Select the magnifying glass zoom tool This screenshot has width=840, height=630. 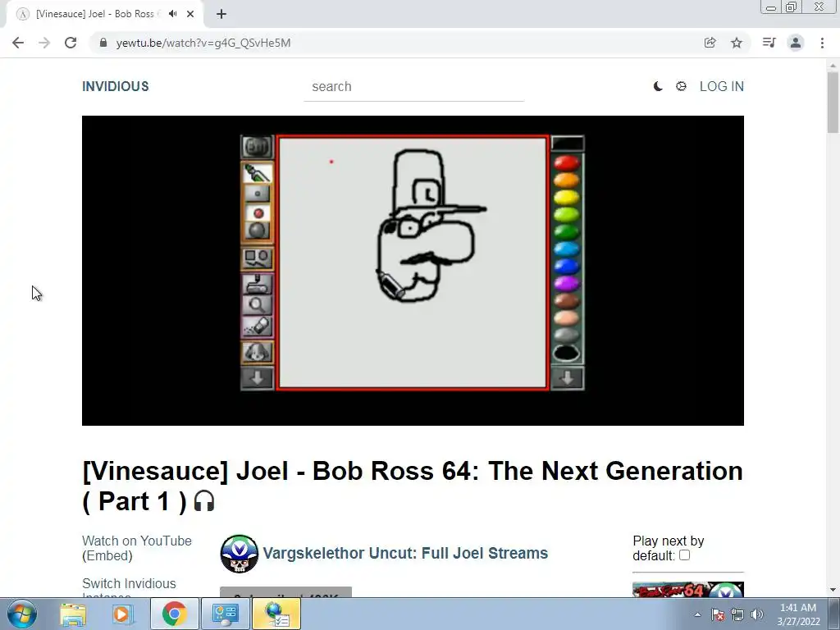tap(257, 305)
